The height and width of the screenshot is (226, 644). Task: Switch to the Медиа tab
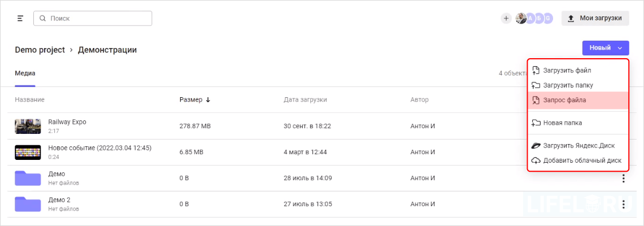click(x=25, y=73)
